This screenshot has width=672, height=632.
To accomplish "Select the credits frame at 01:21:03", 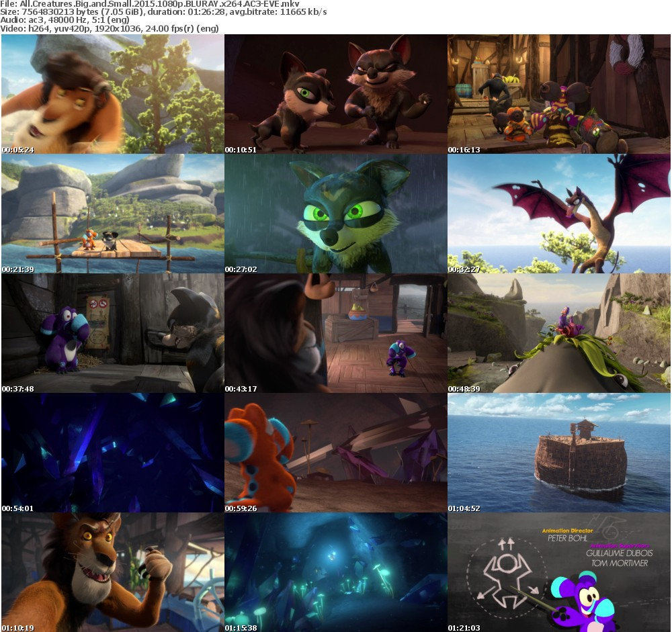I will pyautogui.click(x=559, y=572).
